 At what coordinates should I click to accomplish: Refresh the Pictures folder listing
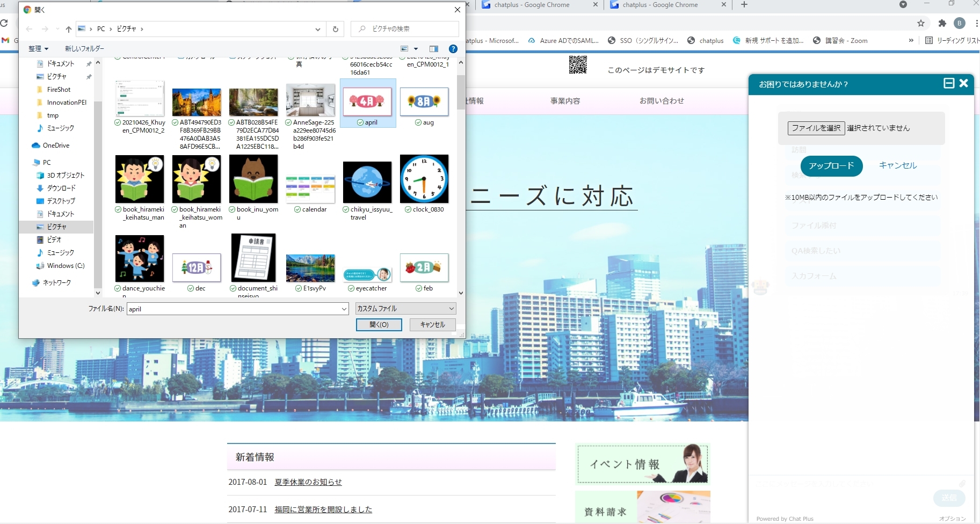pos(336,29)
